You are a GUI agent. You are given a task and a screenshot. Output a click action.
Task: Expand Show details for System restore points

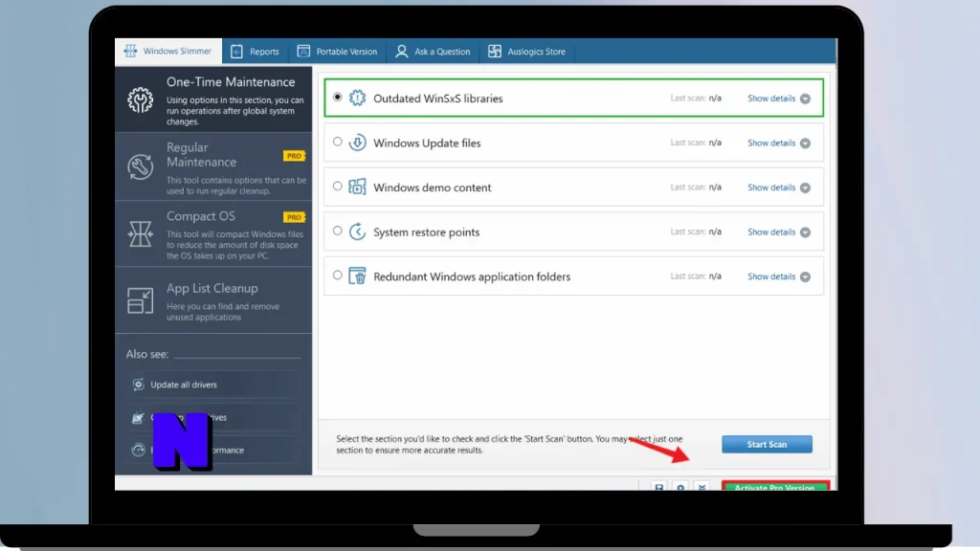click(x=779, y=231)
